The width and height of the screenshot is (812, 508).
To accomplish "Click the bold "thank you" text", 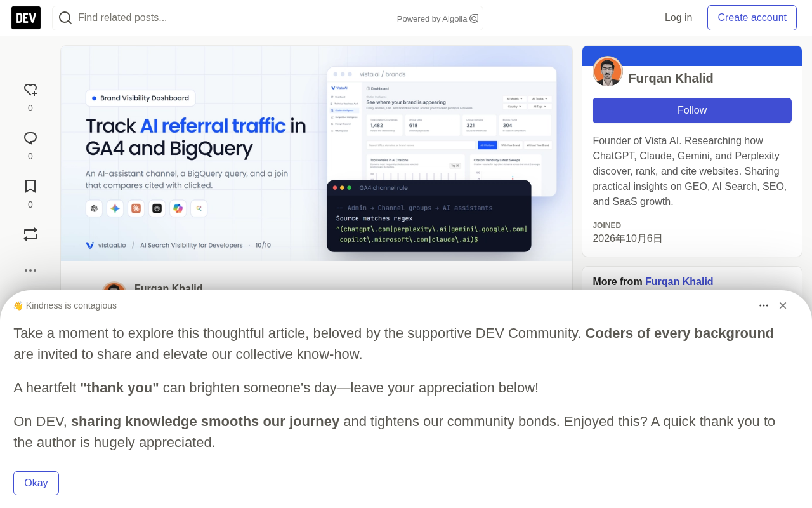I will [119, 388].
